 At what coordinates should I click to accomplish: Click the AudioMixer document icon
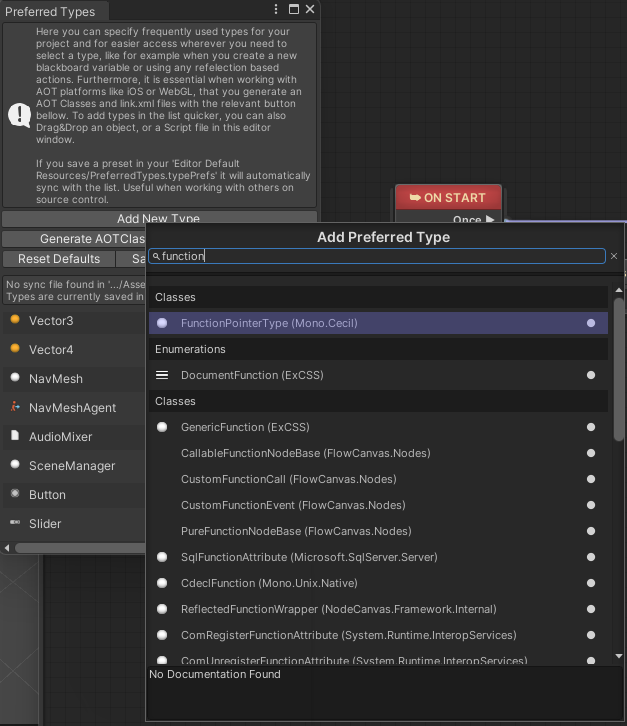(15, 435)
